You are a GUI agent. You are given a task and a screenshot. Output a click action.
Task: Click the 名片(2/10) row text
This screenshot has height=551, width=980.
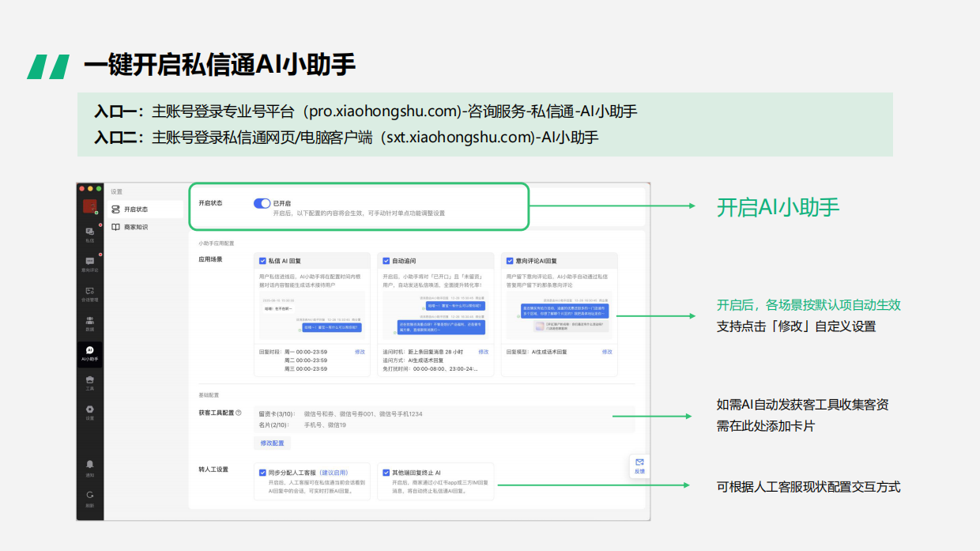coord(303,425)
